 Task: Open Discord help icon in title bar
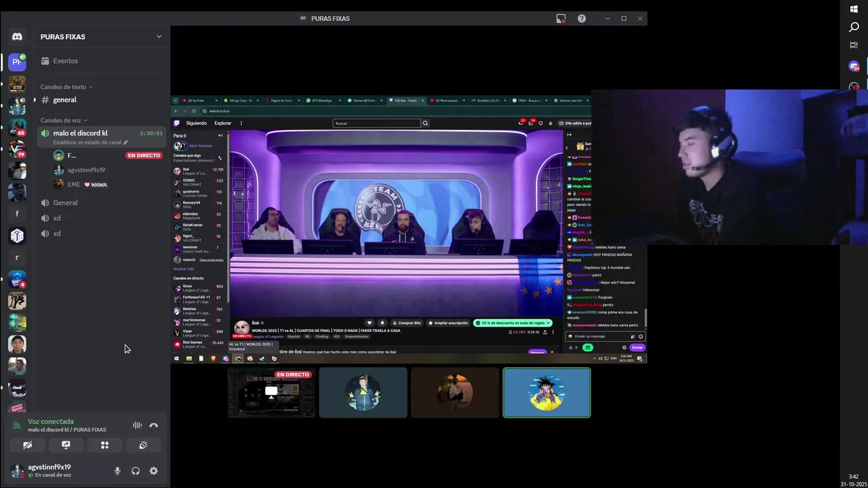click(582, 18)
